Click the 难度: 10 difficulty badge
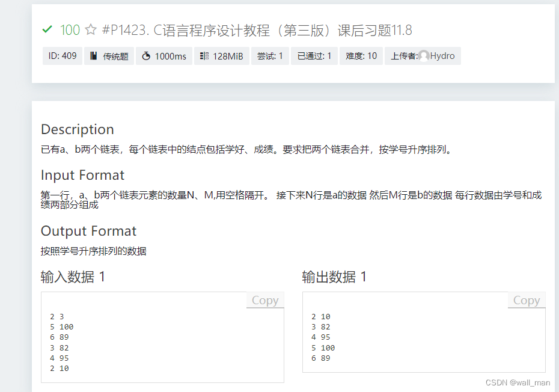The height and width of the screenshot is (392, 559). pyautogui.click(x=361, y=56)
